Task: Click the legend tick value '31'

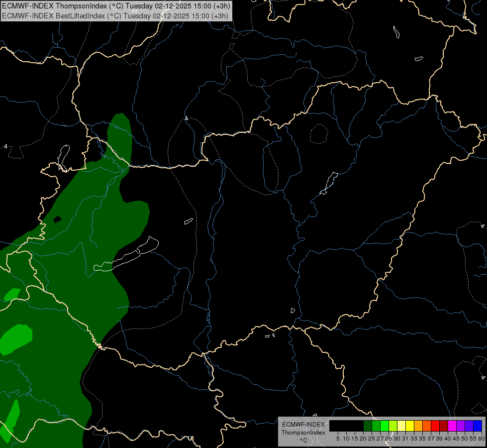Action: pyautogui.click(x=405, y=439)
